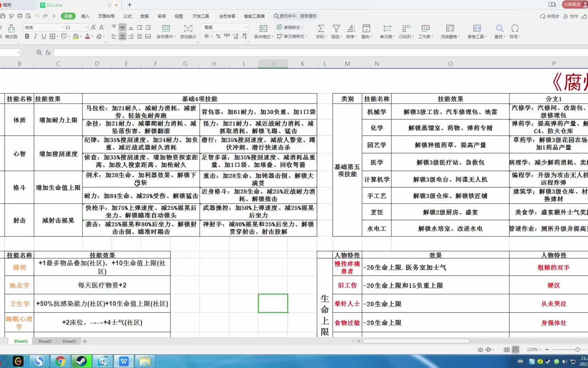
Task: Click the Print icon in quick access toolbar
Action: click(20, 16)
